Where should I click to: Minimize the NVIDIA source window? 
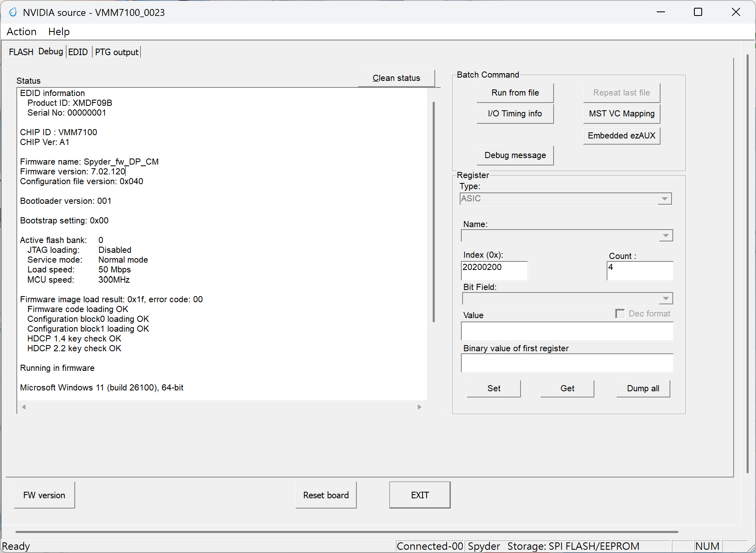[661, 12]
